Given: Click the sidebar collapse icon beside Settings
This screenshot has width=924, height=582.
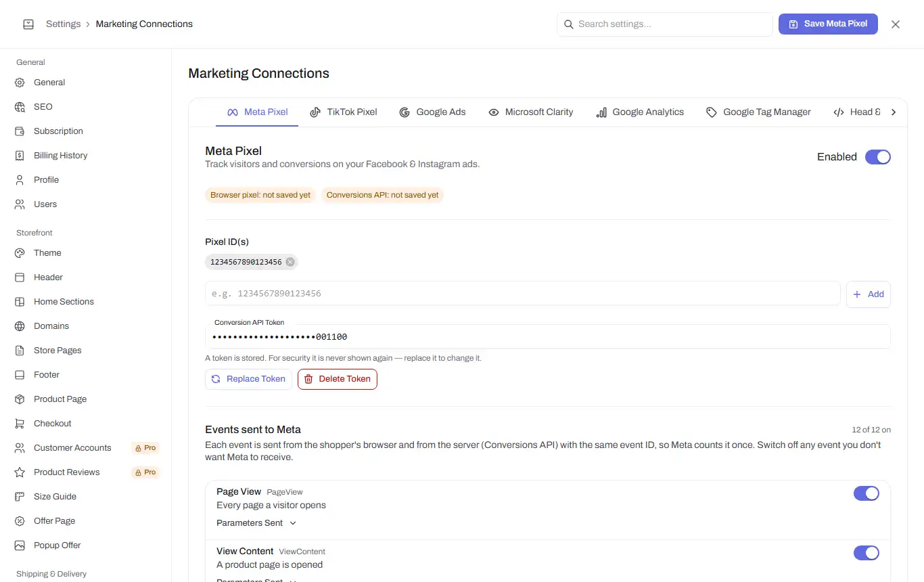Looking at the screenshot, I should pos(28,24).
